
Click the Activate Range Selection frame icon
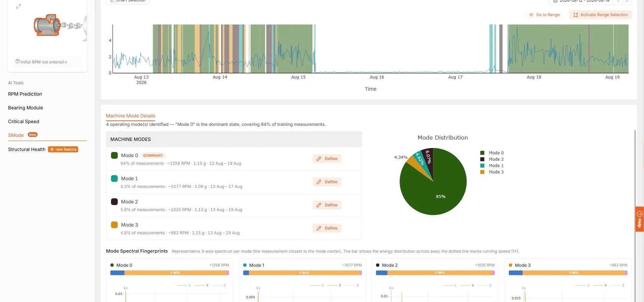pyautogui.click(x=576, y=15)
